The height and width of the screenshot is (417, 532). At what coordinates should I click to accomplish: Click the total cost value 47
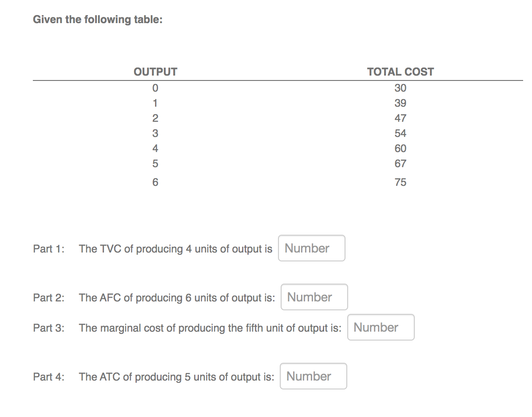[400, 118]
